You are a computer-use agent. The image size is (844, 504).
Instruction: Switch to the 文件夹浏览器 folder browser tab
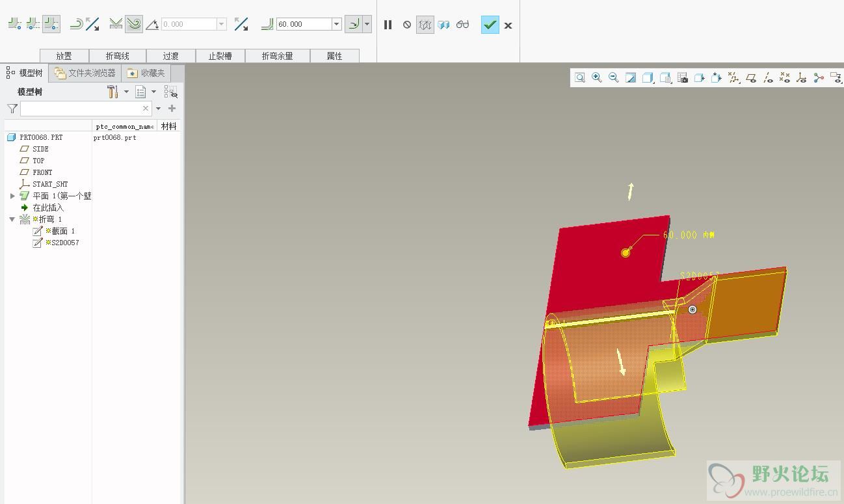[x=85, y=73]
